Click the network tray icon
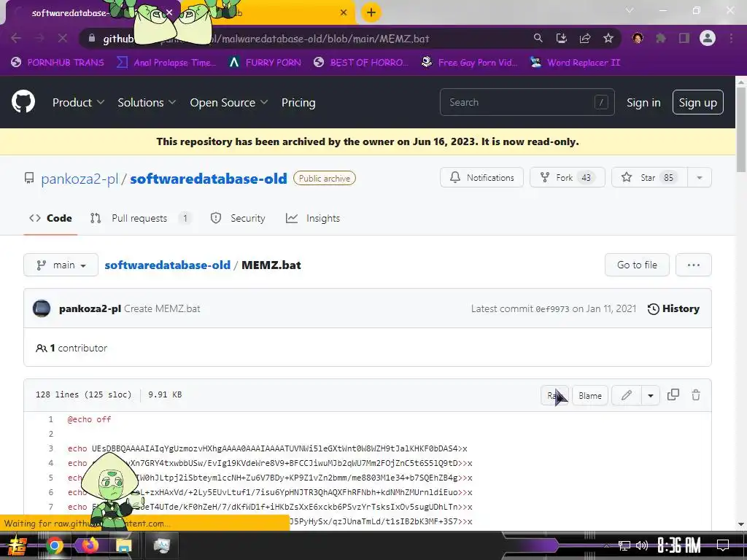Image resolution: width=747 pixels, height=560 pixels. [624, 545]
